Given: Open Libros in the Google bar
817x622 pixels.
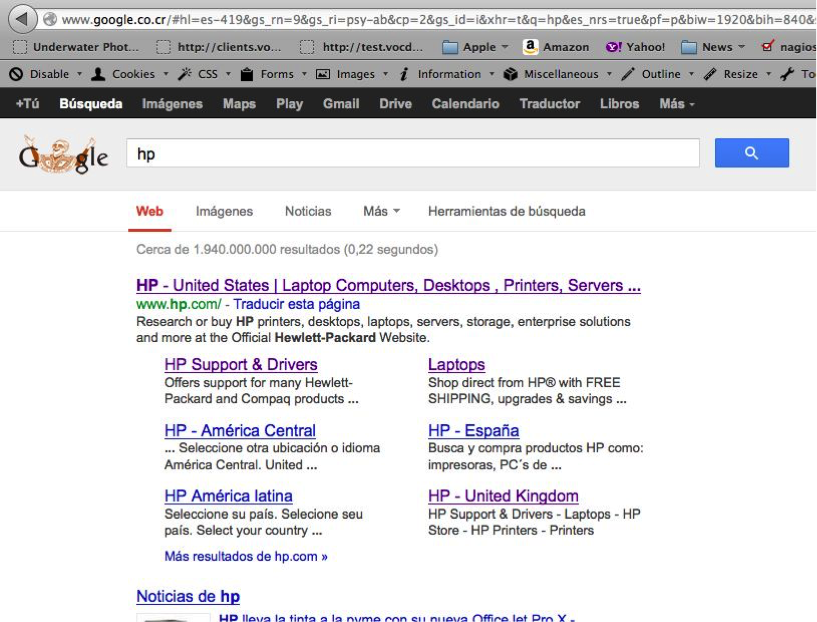Looking at the screenshot, I should (620, 104).
